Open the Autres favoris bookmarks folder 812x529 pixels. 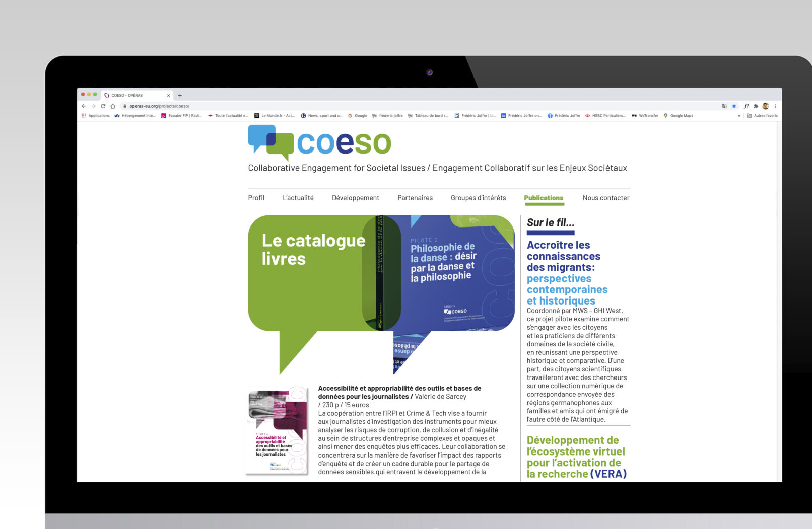[762, 116]
